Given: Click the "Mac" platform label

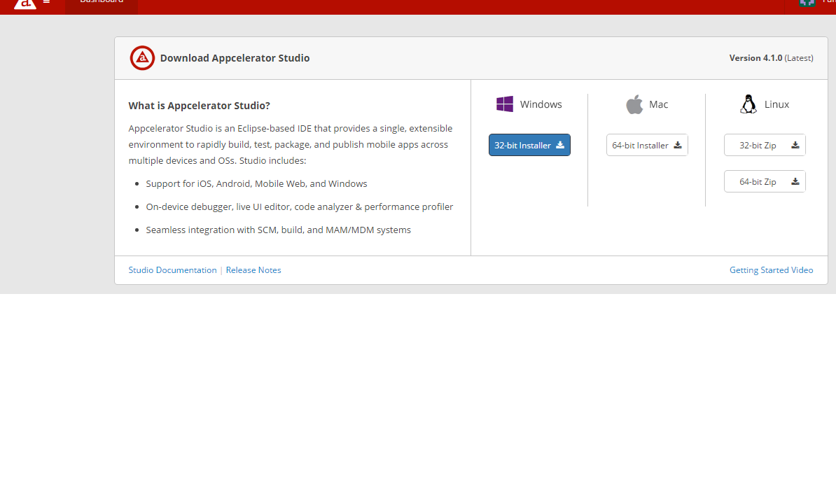Looking at the screenshot, I should coord(658,104).
